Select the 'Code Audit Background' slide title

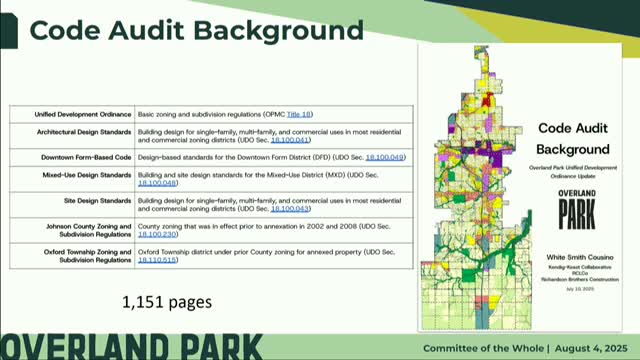pyautogui.click(x=196, y=30)
